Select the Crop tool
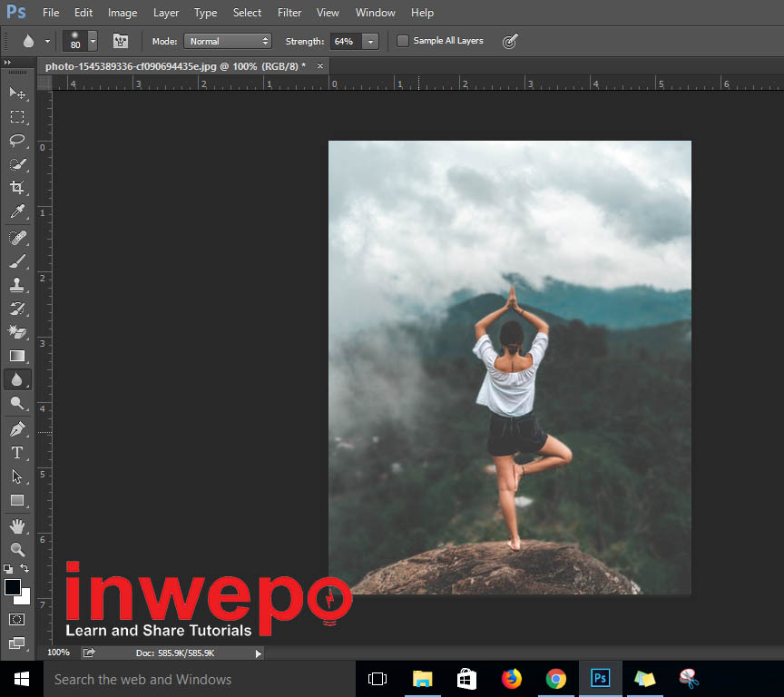Screen dimensions: 784x697 point(17,188)
